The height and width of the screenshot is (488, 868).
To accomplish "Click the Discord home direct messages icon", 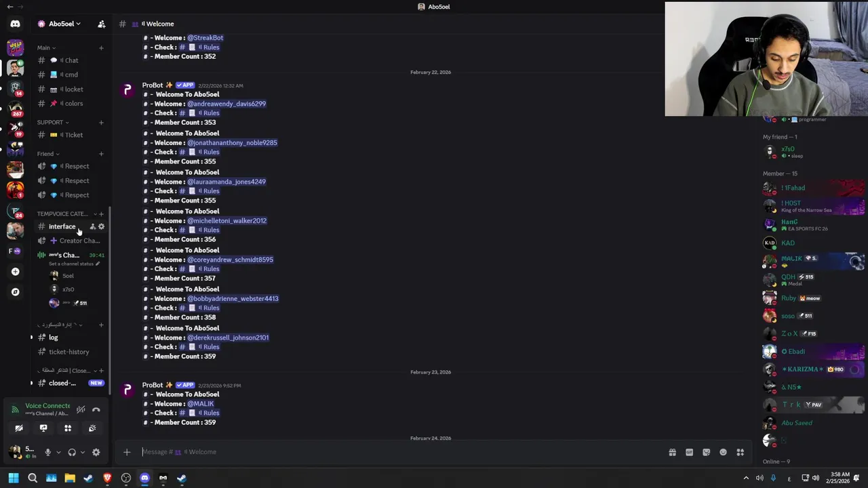I will click(x=15, y=24).
